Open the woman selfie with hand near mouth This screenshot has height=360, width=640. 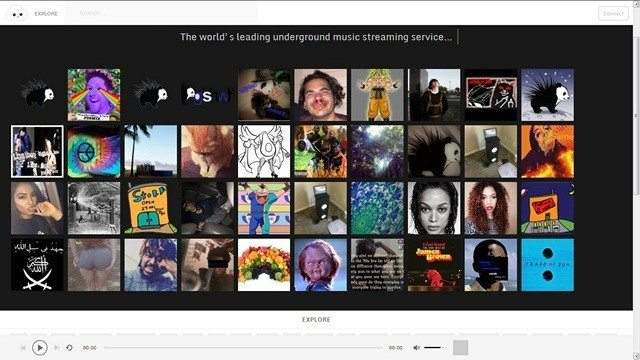[37, 208]
